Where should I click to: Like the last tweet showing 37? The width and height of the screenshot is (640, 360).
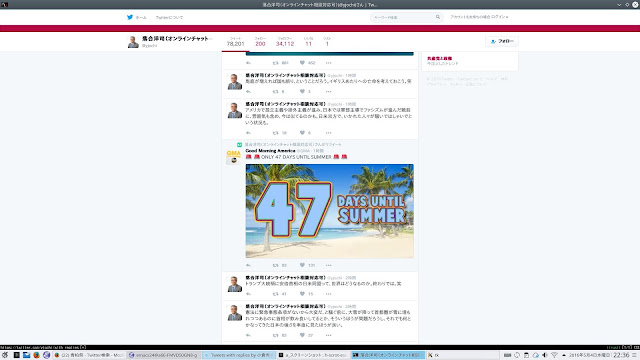click(x=302, y=335)
